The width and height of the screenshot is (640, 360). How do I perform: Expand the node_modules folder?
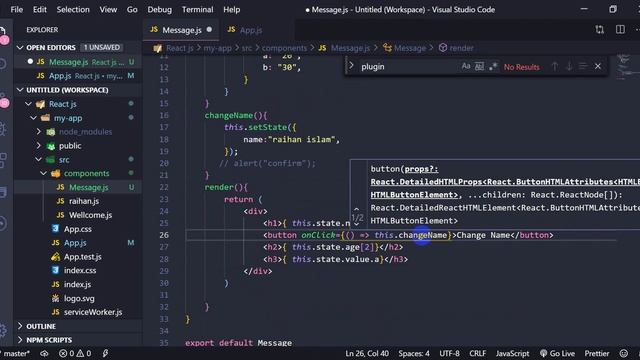point(39,132)
